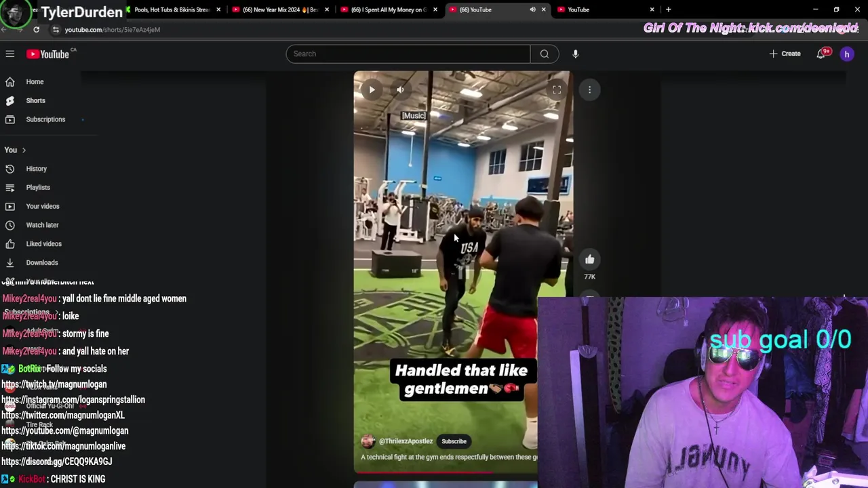Click the Your videos icon

pos(10,206)
